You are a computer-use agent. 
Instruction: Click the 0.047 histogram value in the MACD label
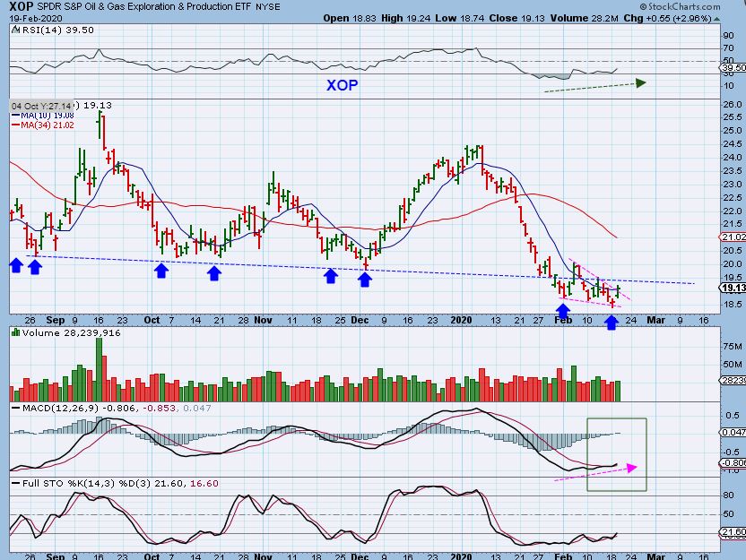pyautogui.click(x=197, y=408)
